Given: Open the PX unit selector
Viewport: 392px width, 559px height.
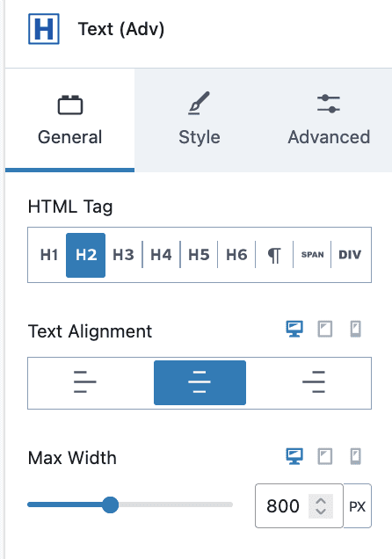Looking at the screenshot, I should pyautogui.click(x=358, y=506).
